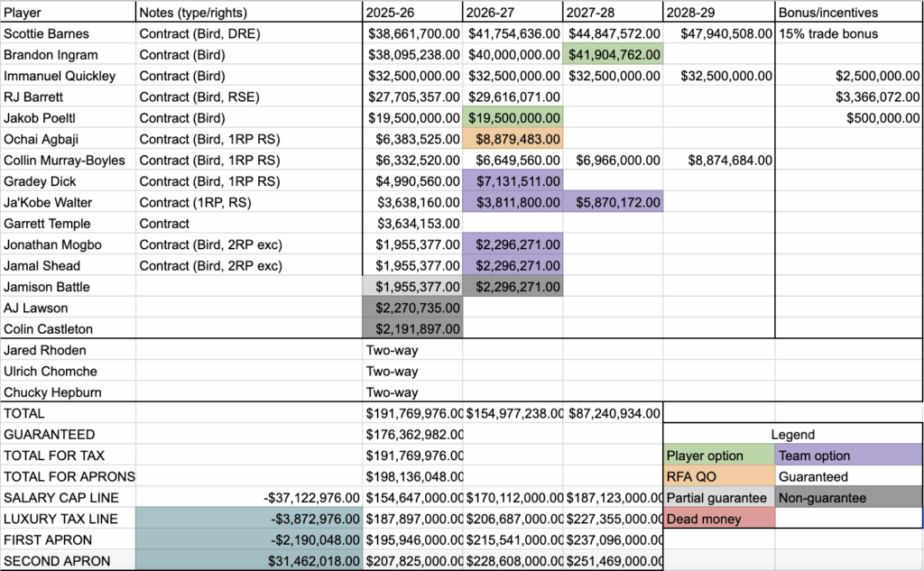This screenshot has width=924, height=571.
Task: Click the AJ Lawson cell
Action: tap(68, 309)
